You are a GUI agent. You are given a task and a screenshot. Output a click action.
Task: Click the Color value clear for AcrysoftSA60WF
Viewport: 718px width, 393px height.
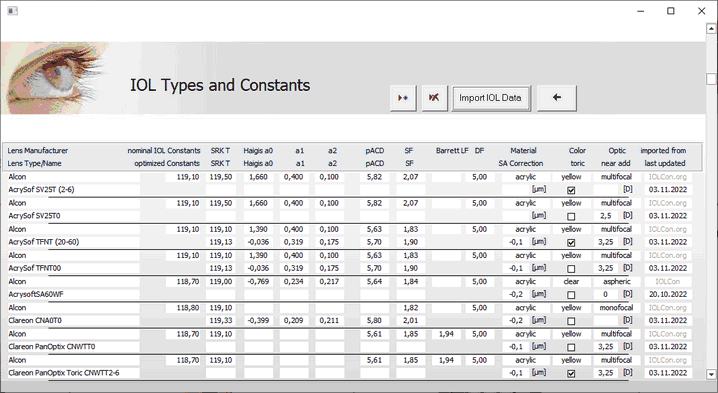571,281
